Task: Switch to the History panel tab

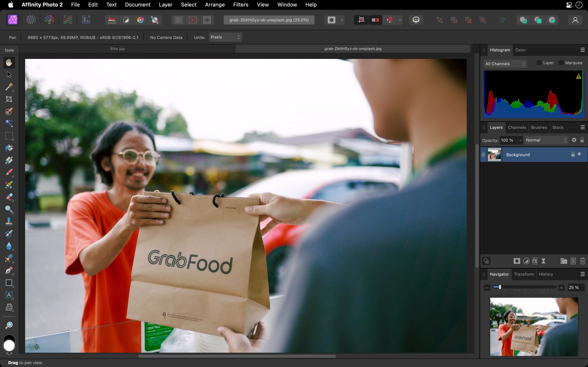Action: [546, 274]
